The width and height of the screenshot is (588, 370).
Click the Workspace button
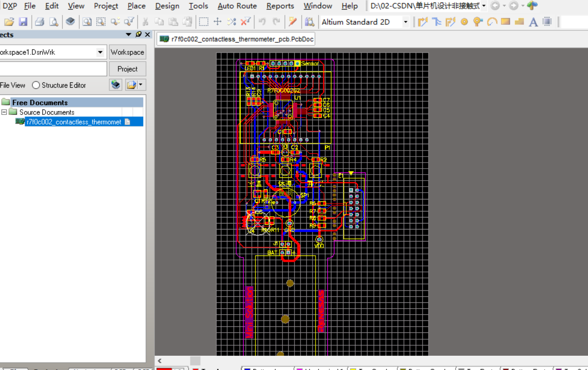tap(127, 52)
